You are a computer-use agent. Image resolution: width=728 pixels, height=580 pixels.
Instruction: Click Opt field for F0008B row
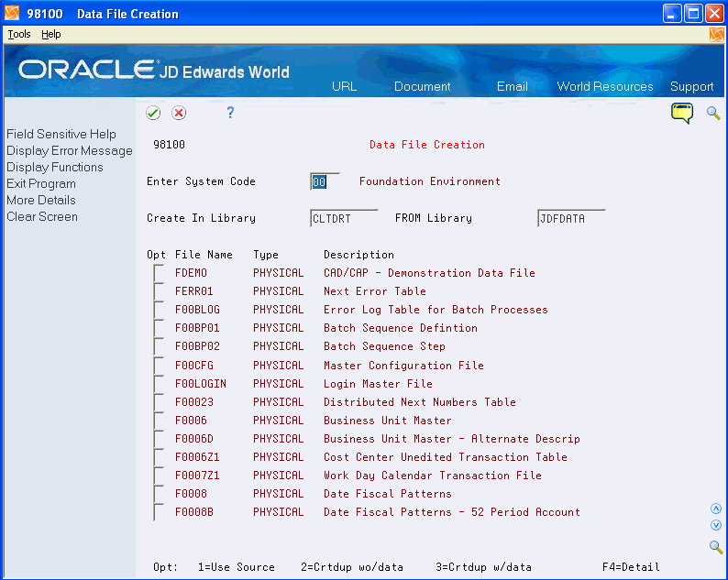(x=159, y=512)
